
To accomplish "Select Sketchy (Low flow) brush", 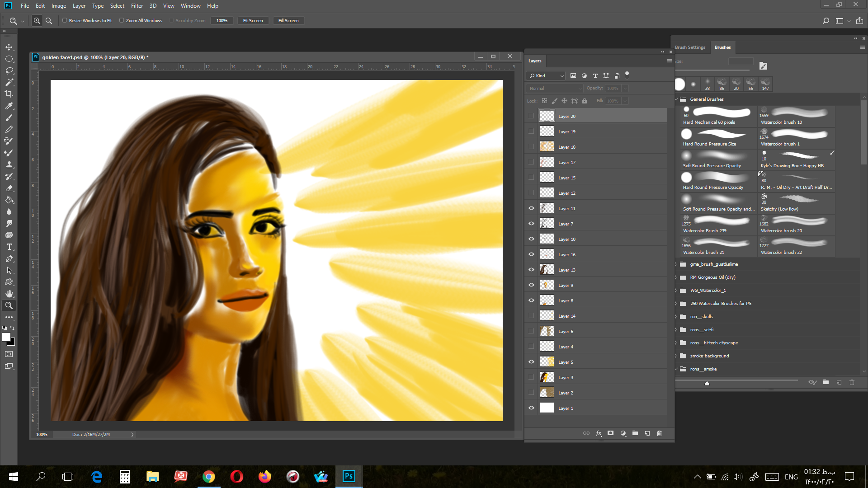I will tap(797, 203).
